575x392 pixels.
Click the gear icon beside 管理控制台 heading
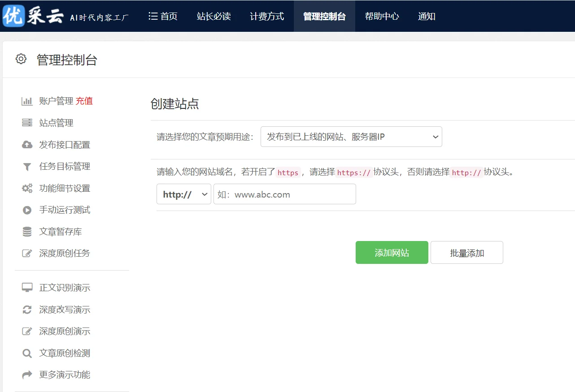21,58
